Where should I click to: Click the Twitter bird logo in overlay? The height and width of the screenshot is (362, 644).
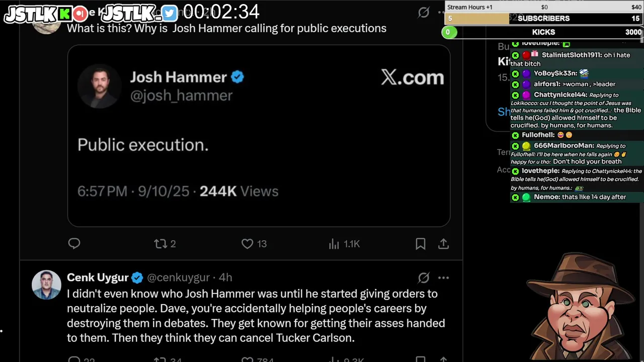click(x=170, y=14)
